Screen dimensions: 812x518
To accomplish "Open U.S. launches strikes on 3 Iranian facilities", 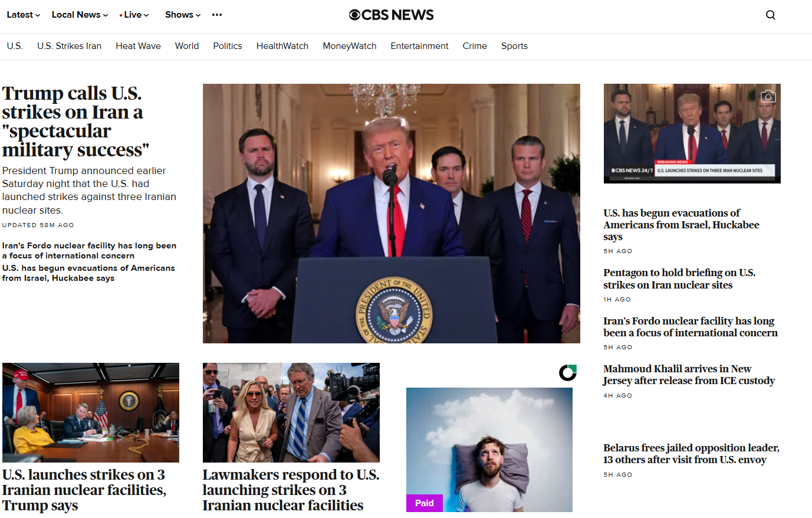I will coord(84,490).
